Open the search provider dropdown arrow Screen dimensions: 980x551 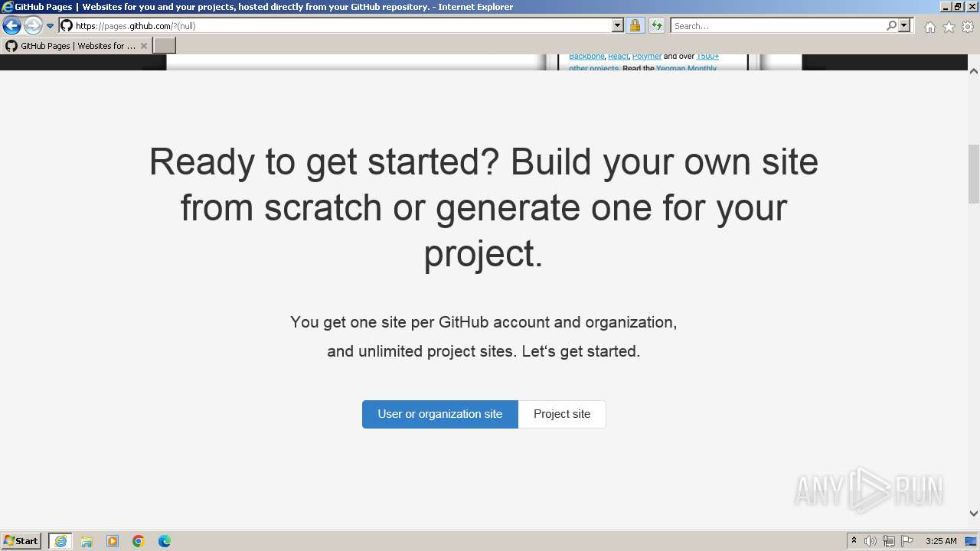click(x=904, y=26)
